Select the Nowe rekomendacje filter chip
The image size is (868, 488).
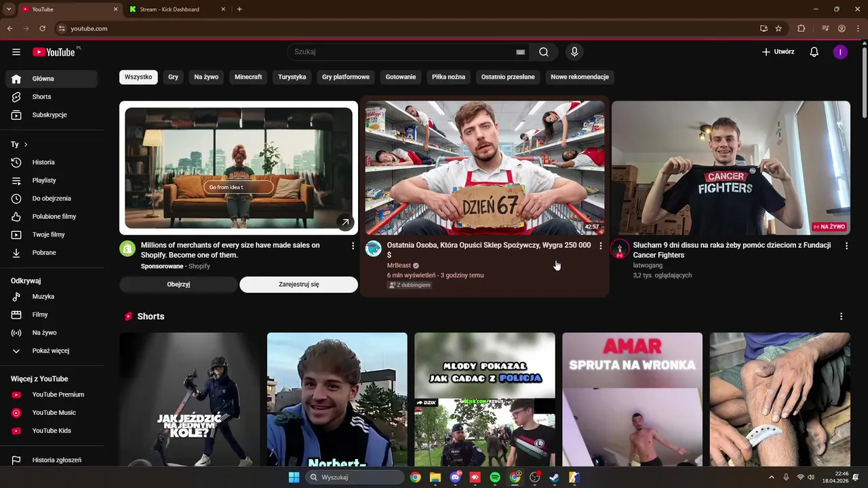(x=580, y=77)
